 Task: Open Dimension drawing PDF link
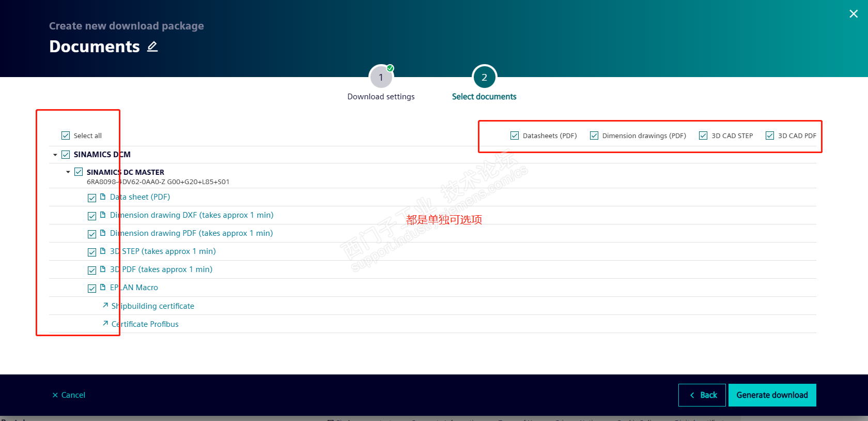191,233
